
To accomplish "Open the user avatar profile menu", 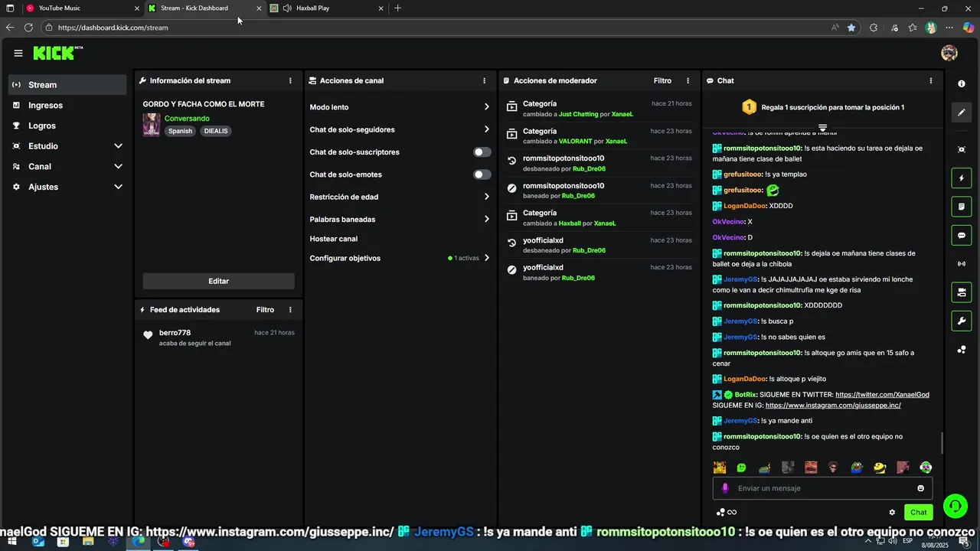I will tap(949, 53).
